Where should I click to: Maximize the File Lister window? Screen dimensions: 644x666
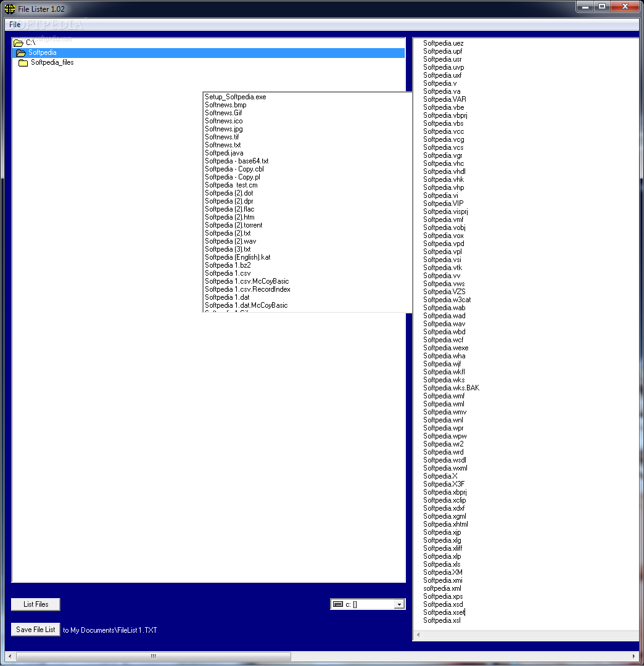point(602,6)
